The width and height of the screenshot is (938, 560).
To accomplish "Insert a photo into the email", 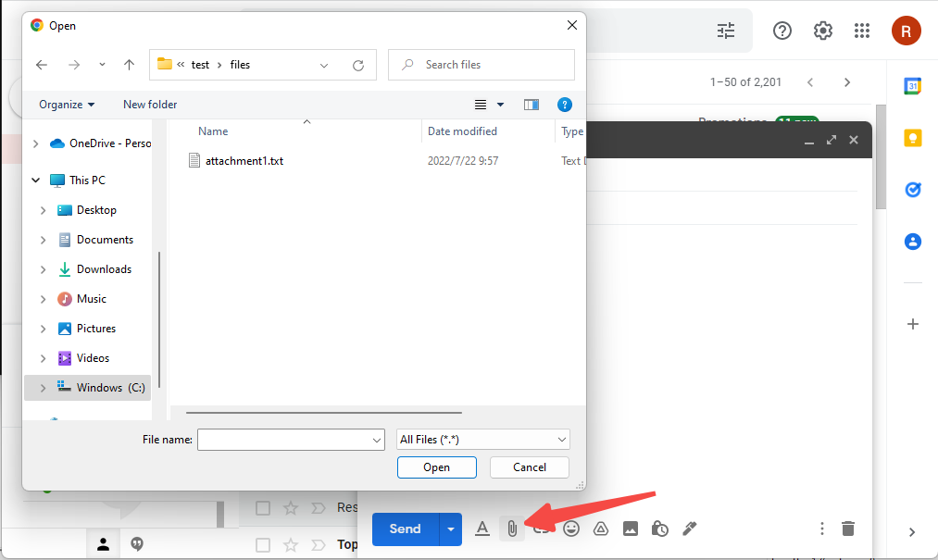I will pos(631,529).
